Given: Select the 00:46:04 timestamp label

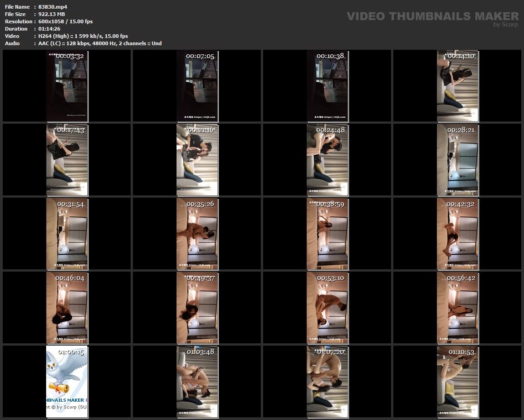Looking at the screenshot, I should 70,278.
